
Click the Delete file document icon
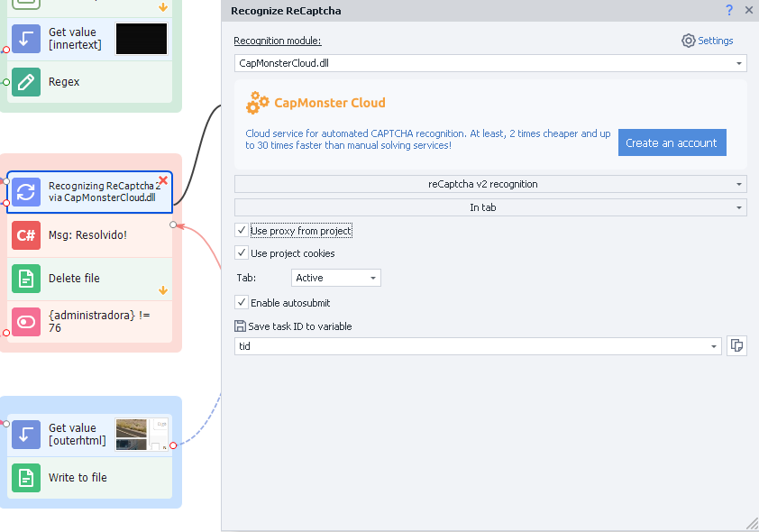point(26,279)
